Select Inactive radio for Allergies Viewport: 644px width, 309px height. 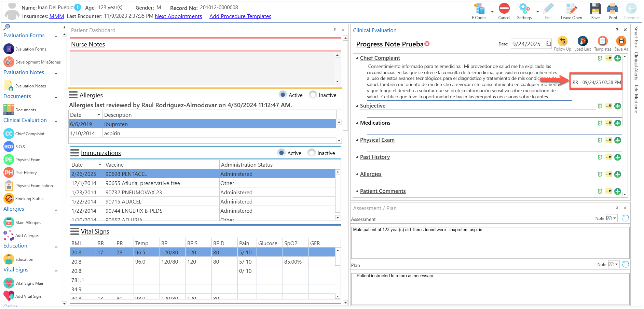pyautogui.click(x=313, y=95)
